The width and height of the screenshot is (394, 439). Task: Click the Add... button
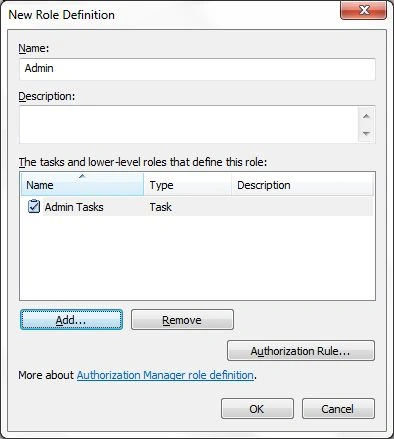tap(71, 320)
